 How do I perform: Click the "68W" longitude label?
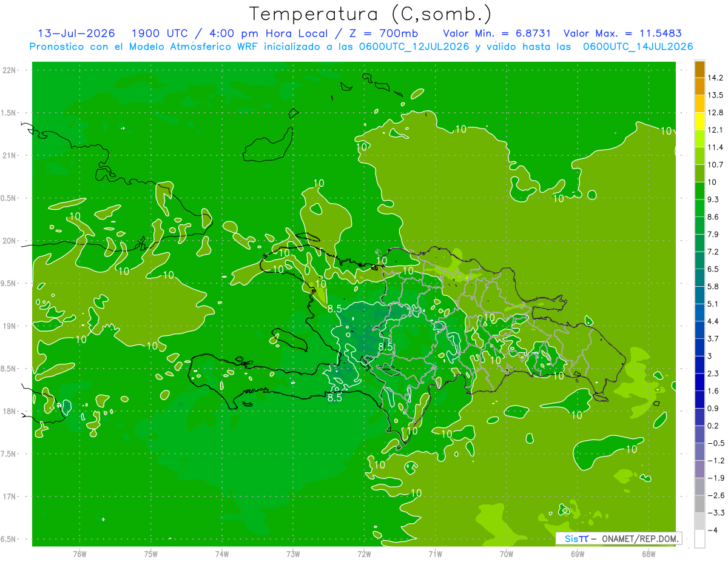(649, 554)
